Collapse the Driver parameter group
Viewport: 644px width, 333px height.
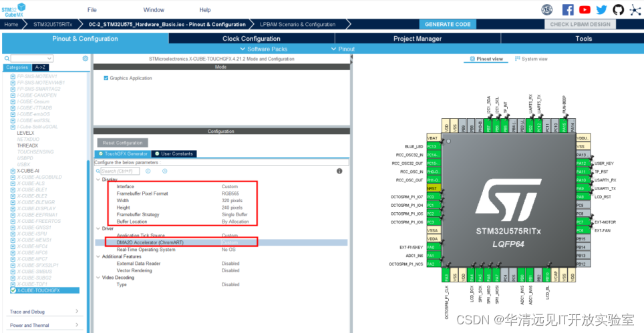[98, 228]
